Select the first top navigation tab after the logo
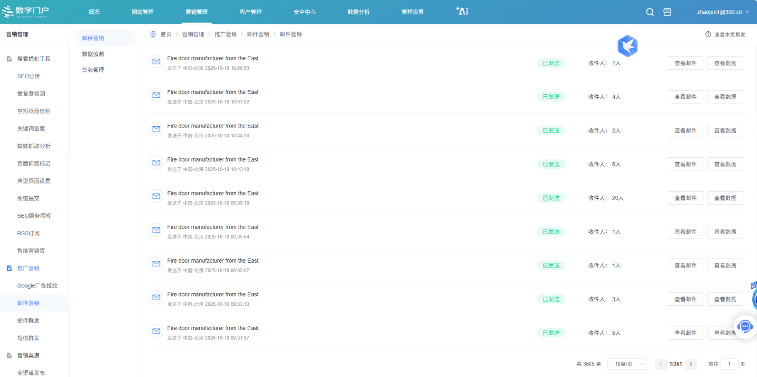The image size is (757, 377). (94, 12)
